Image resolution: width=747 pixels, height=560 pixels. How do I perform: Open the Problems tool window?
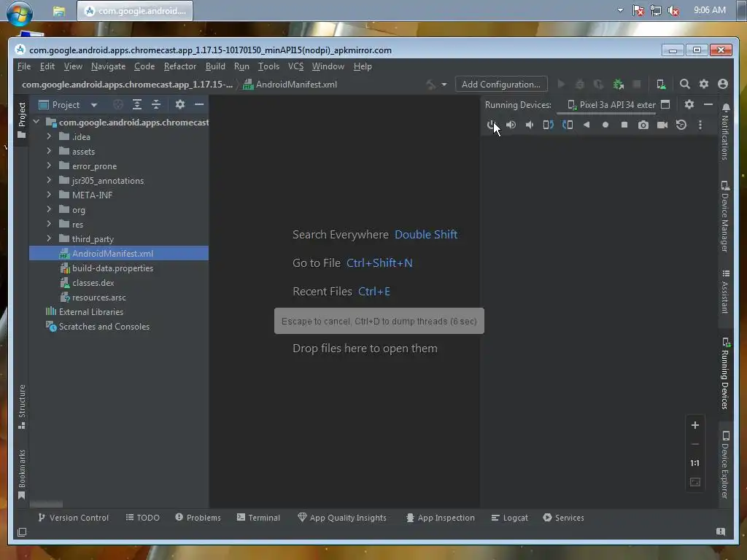pos(198,518)
